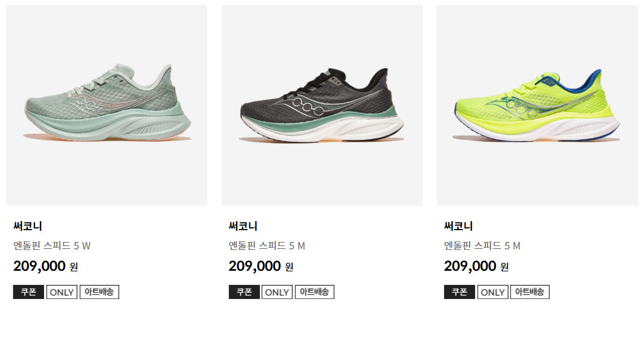This screenshot has height=343, width=644.
Task: Click the 209,000 원 price of 스피드 5 W
Action: click(46, 266)
